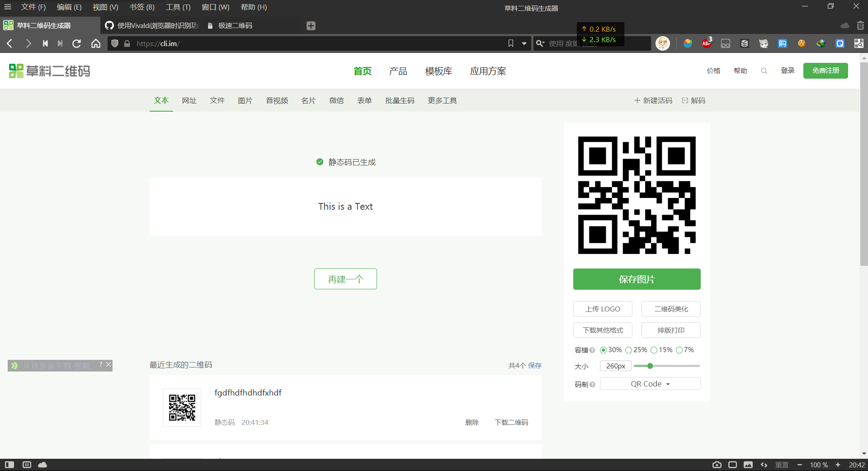Open the 文件 (F) menu
This screenshot has width=868, height=471.
click(x=33, y=7)
